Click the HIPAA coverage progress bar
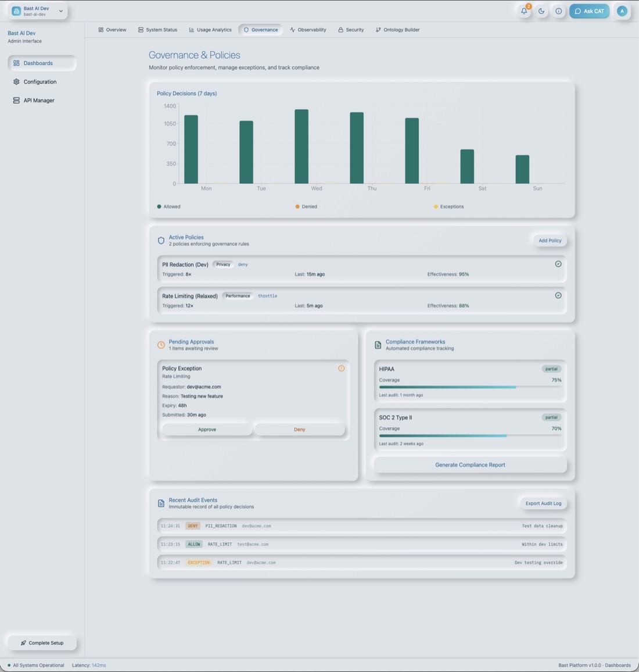The height and width of the screenshot is (672, 639). click(471, 387)
